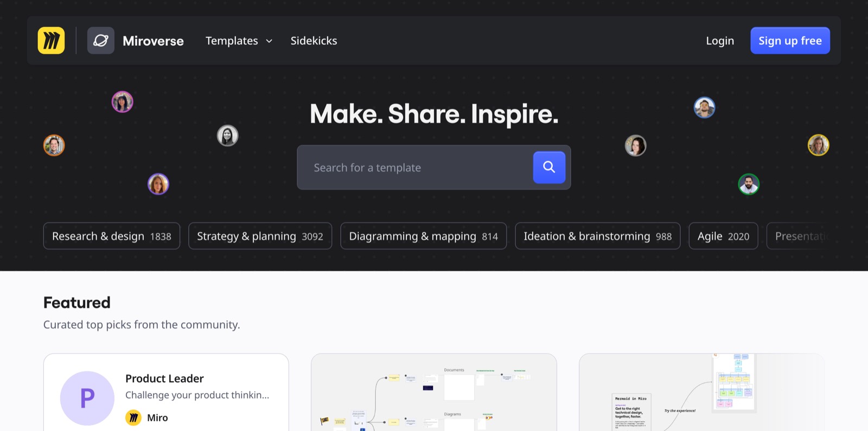The image size is (868, 431).
Task: Select the Strategy & planning category
Action: pyautogui.click(x=260, y=236)
